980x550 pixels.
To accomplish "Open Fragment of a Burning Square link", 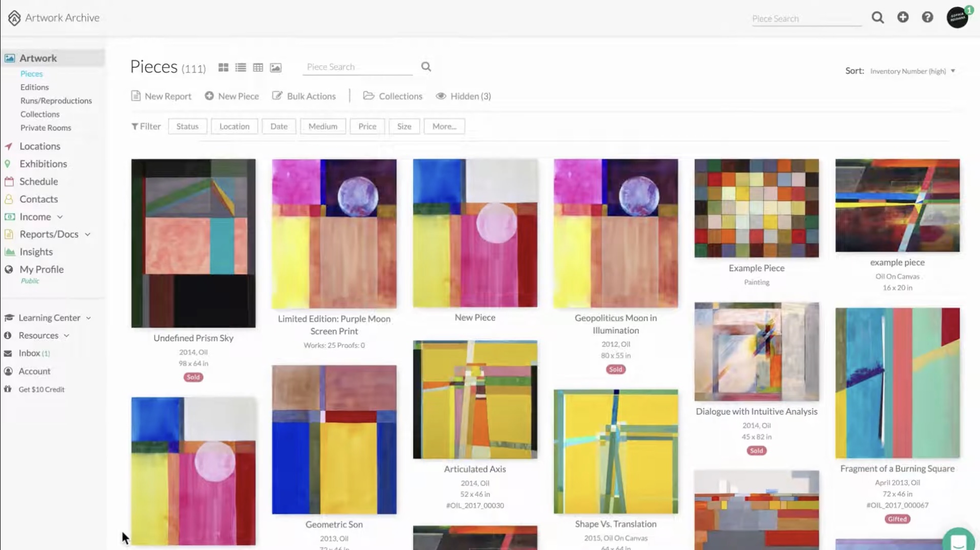I will [x=897, y=469].
